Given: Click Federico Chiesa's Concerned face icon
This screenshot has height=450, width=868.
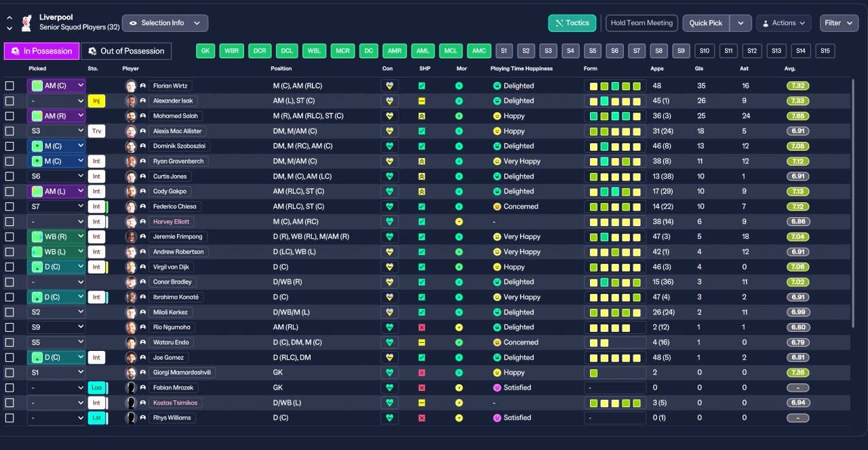Looking at the screenshot, I should tap(496, 206).
